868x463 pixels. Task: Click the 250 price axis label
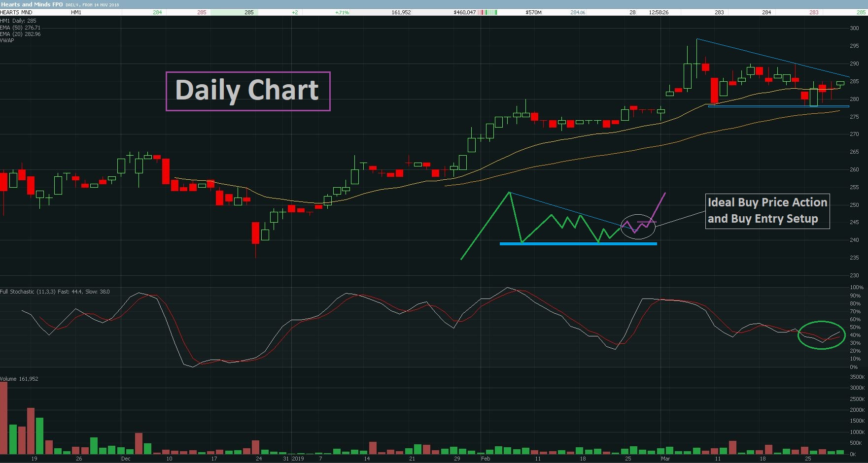pos(854,205)
